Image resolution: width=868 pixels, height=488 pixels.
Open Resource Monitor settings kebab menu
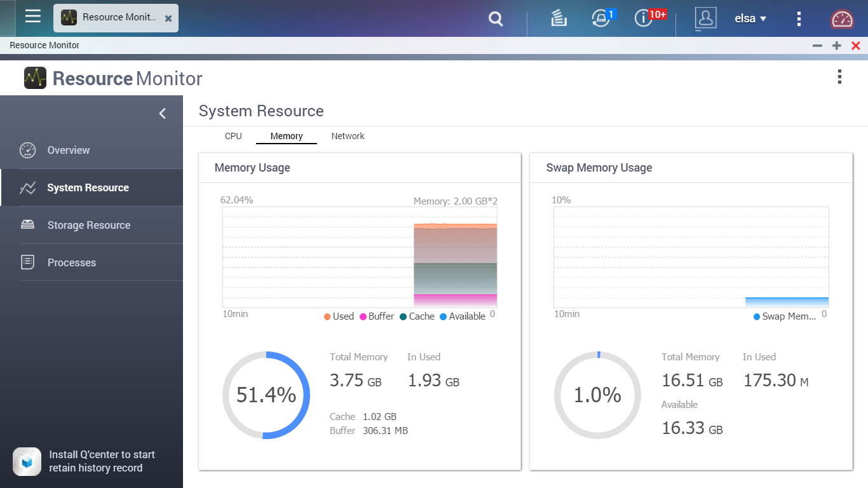click(839, 78)
